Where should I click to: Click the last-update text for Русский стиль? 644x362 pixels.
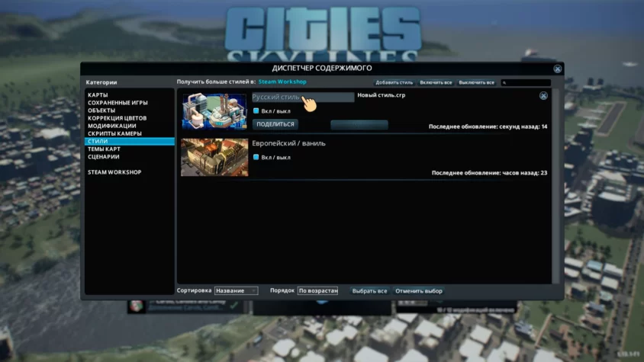[488, 127]
